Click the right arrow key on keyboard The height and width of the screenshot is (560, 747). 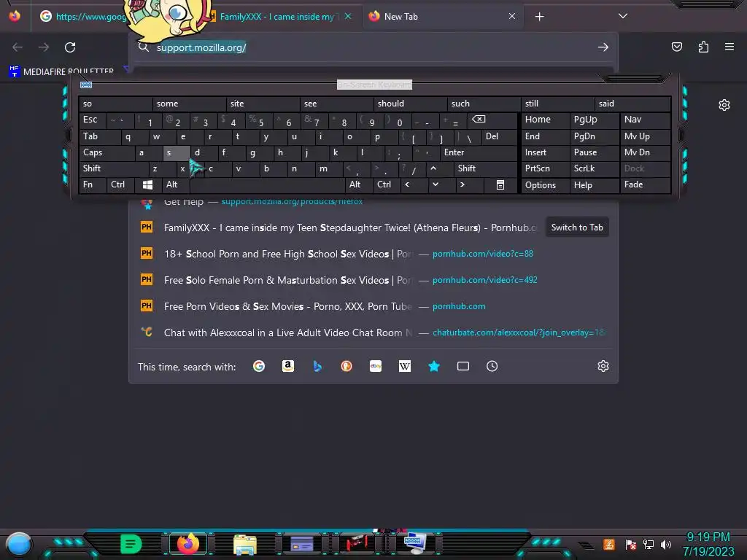point(462,184)
